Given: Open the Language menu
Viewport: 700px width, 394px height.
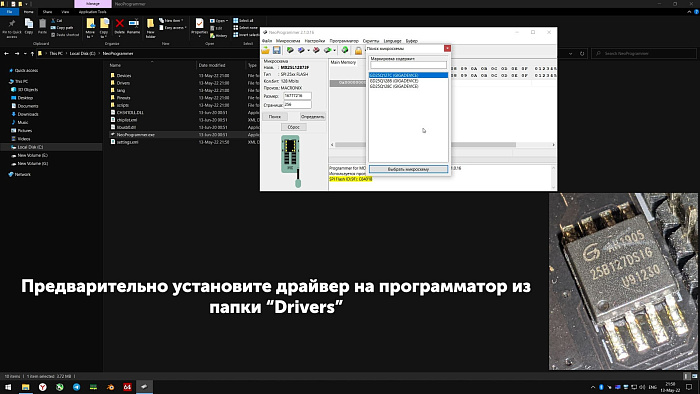Looking at the screenshot, I should [x=392, y=41].
